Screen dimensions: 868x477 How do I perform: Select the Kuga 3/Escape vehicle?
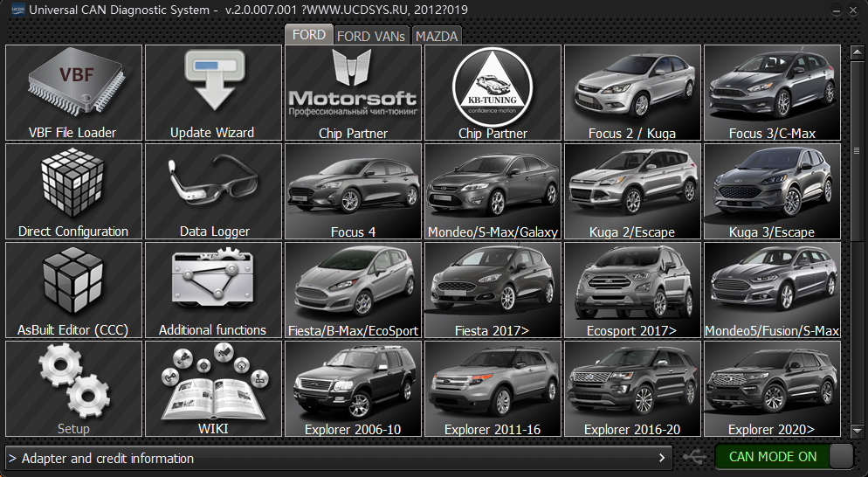click(x=772, y=191)
